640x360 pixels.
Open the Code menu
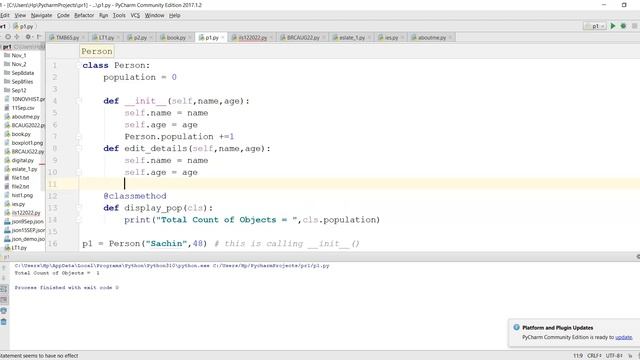tap(63, 16)
